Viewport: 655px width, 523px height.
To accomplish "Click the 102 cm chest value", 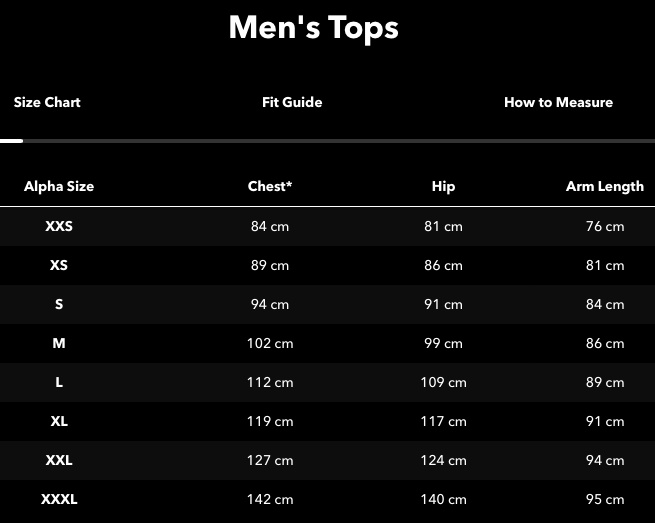I will tap(270, 343).
